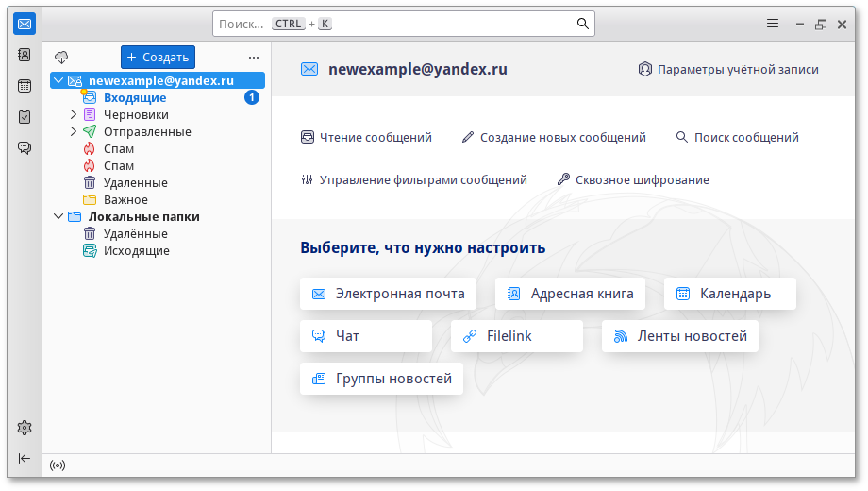Open folder pane options three-dot menu
Viewport: 868px width, 491px height.
click(254, 58)
